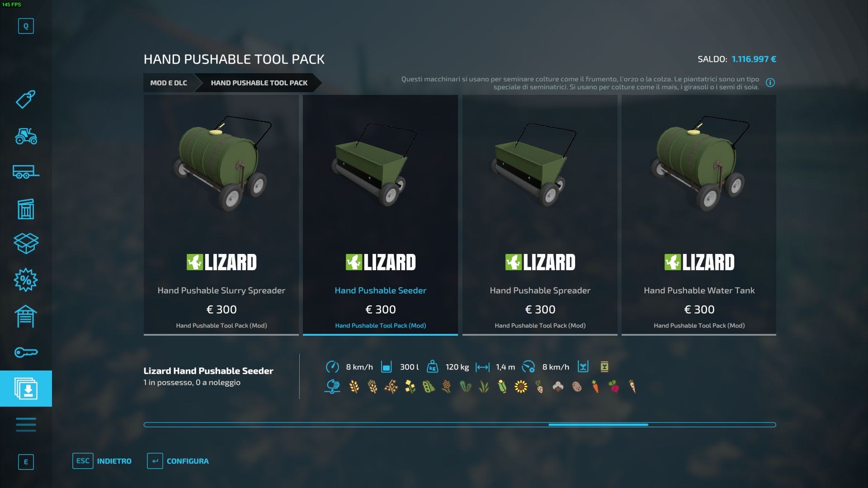
Task: Go to MOD E DLC breadcrumb
Action: [169, 83]
